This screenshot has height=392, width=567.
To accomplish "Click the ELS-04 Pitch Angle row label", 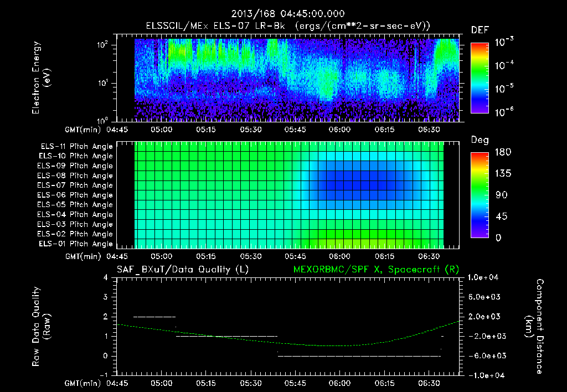I will pyautogui.click(x=75, y=215).
